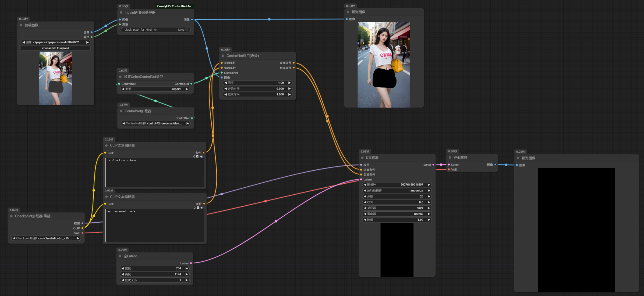Open Checkpoint名称 xxmix9realisticsdxl dropdown
Screen dimensions: 644x296
click(x=46, y=238)
